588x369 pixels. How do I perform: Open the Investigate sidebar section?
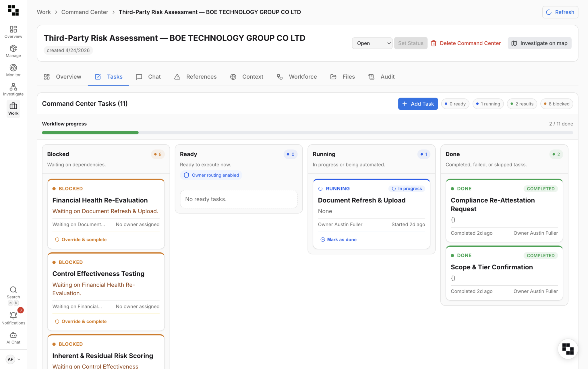click(x=13, y=90)
